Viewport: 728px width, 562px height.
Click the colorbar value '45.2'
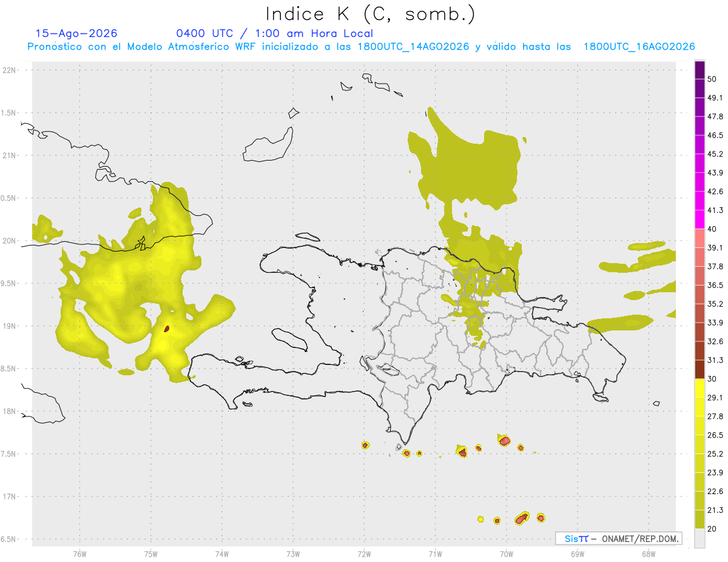click(x=715, y=154)
